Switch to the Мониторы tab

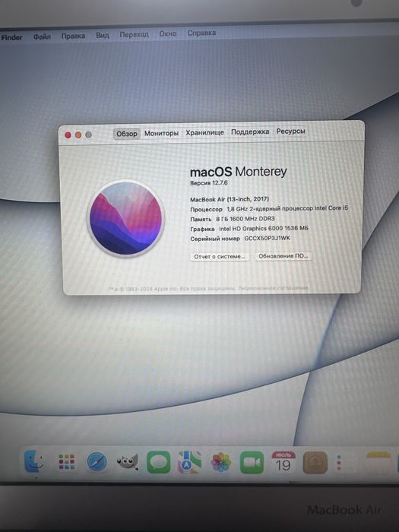coord(161,133)
